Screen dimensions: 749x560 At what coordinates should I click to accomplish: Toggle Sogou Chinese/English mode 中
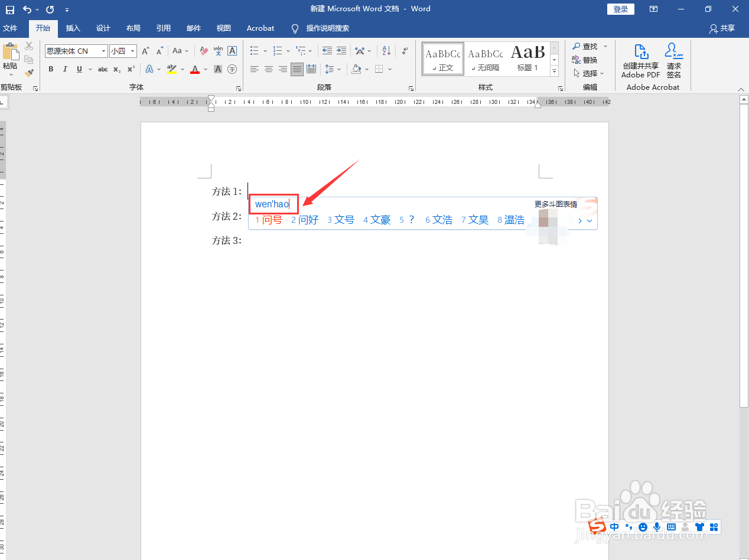[615, 527]
